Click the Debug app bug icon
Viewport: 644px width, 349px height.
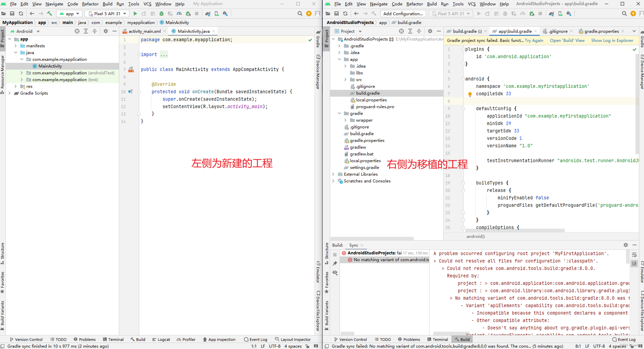click(161, 14)
